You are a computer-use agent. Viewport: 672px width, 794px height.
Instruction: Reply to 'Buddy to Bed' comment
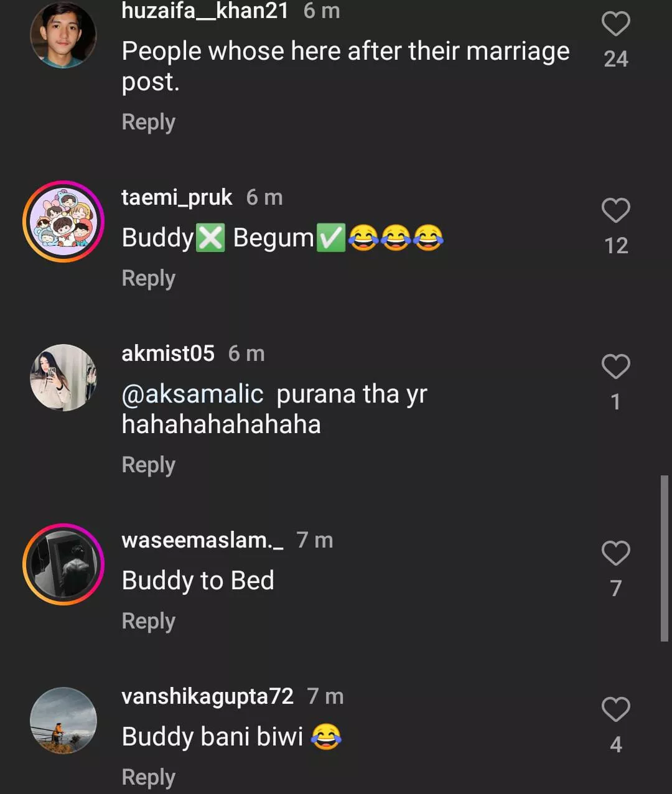(x=148, y=621)
